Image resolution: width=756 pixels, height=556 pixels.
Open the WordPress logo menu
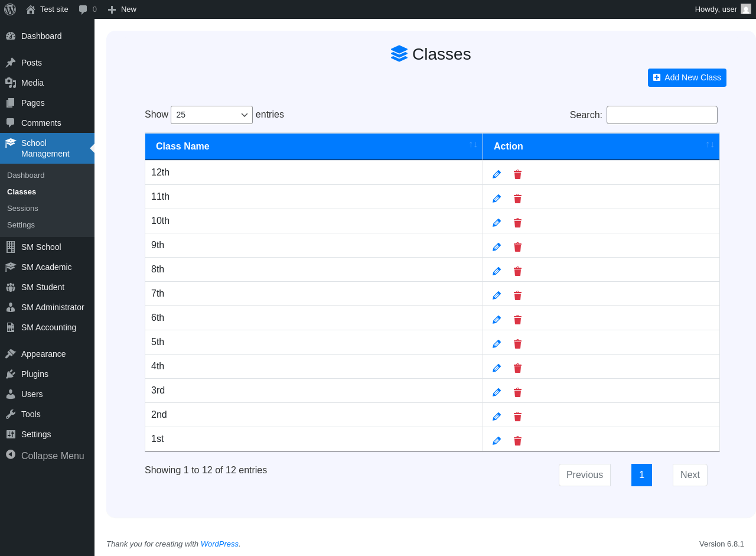point(10,9)
